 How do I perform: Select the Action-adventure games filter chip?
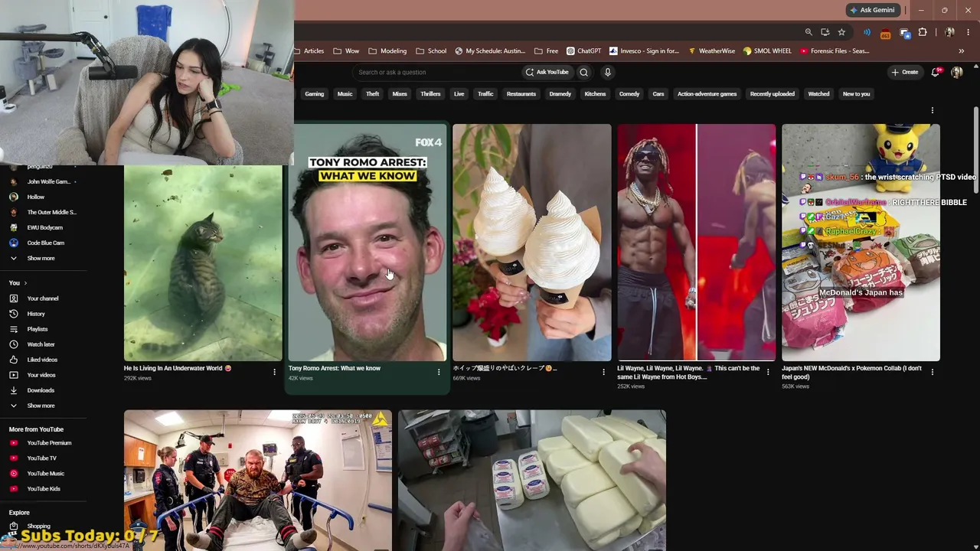[x=707, y=94]
